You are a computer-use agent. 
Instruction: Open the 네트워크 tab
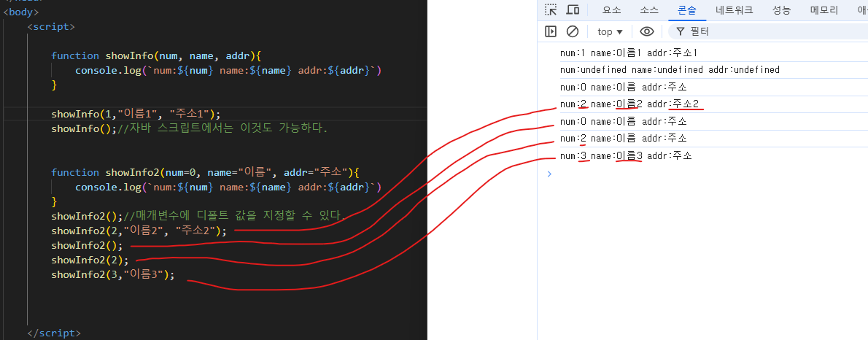point(734,10)
